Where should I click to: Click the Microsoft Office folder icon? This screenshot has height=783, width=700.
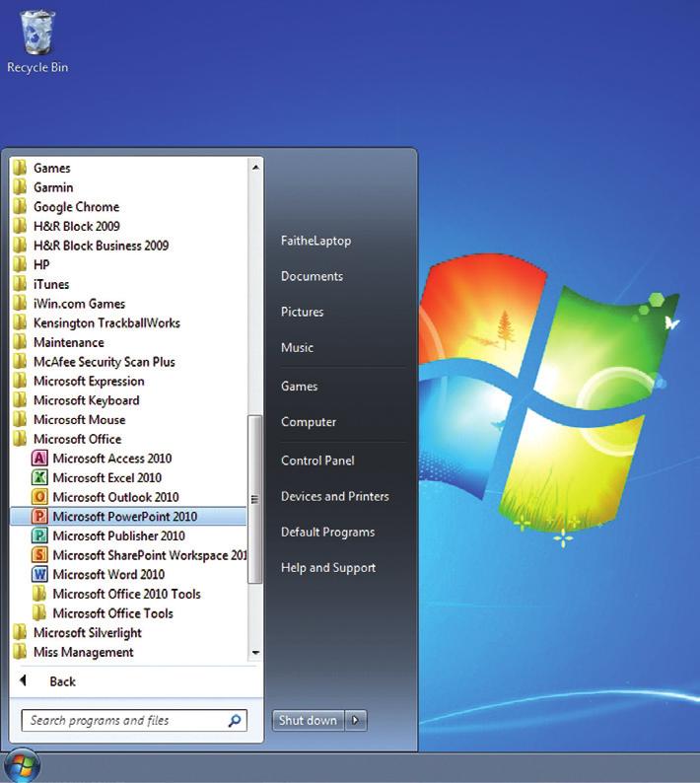[20, 439]
